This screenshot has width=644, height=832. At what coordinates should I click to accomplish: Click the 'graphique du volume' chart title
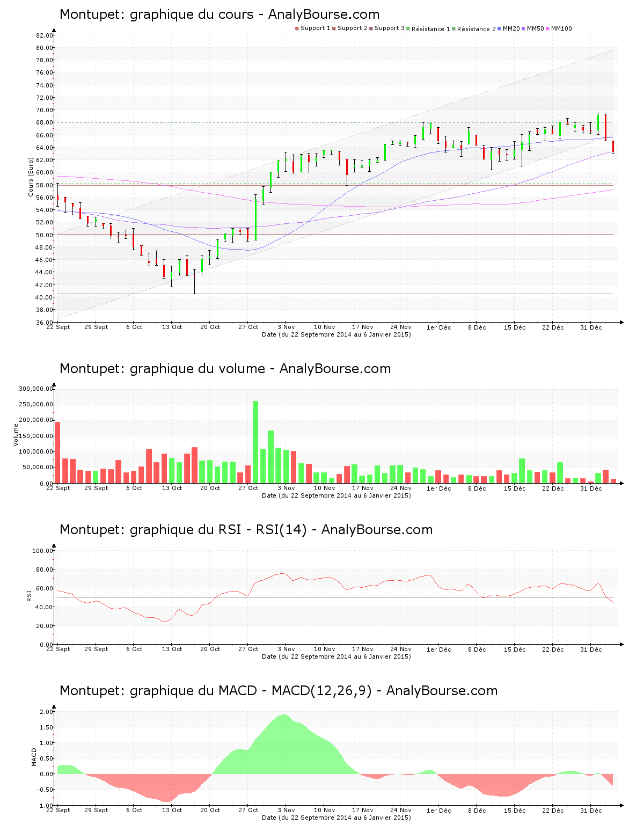point(225,369)
